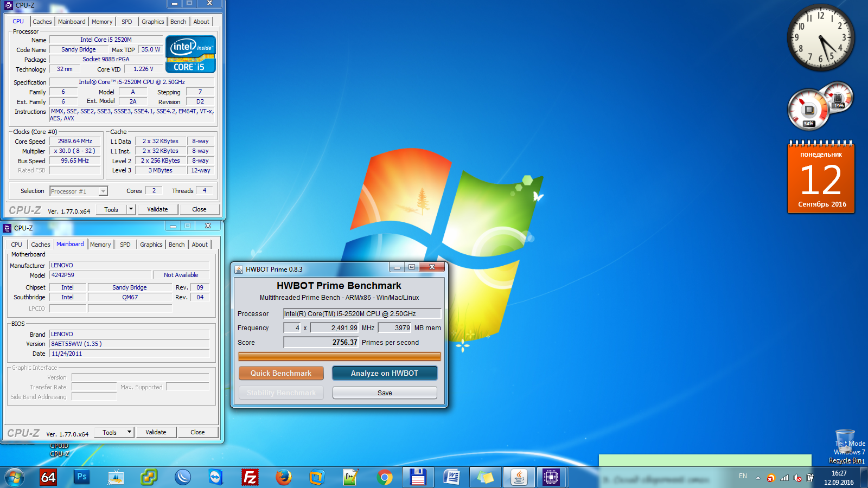Image resolution: width=868 pixels, height=488 pixels.
Task: Switch to Bench tab in bottom CPU-Z window
Action: pos(176,245)
